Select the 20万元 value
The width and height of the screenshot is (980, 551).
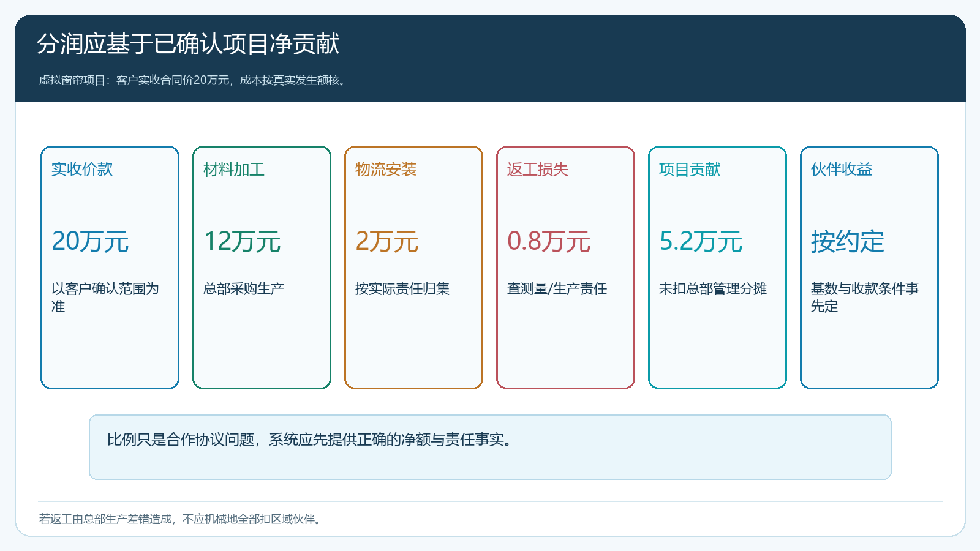90,241
